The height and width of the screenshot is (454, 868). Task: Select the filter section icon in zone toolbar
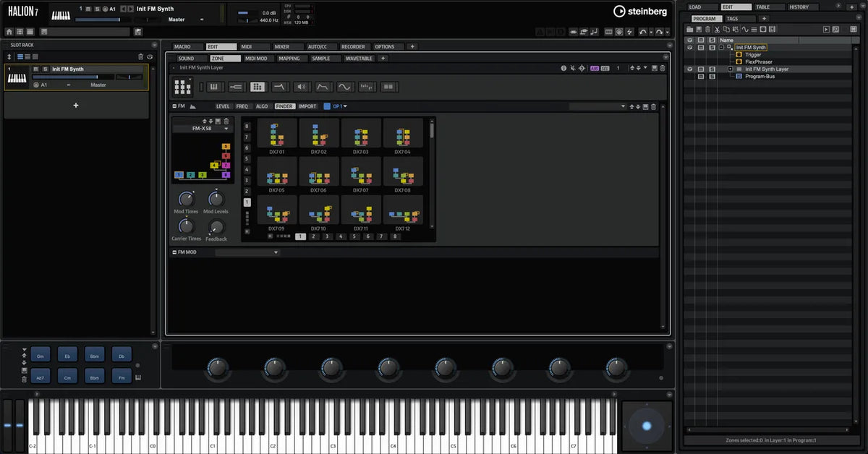tap(279, 87)
